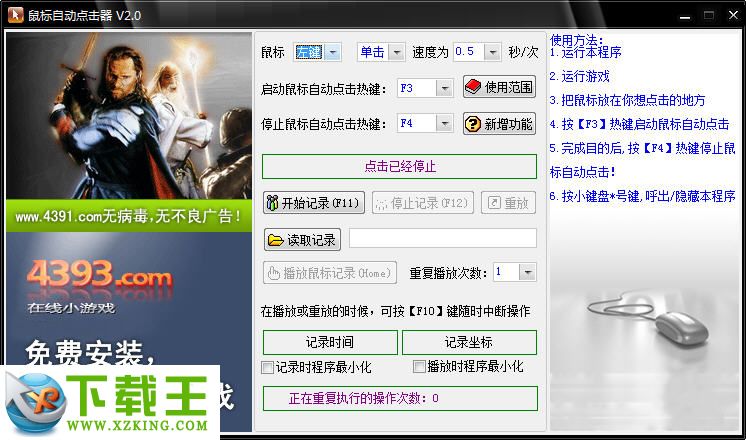Viewport: 746px width, 440px height.
Task: Open the speed 0.5 dropdown
Action: pyautogui.click(x=493, y=52)
